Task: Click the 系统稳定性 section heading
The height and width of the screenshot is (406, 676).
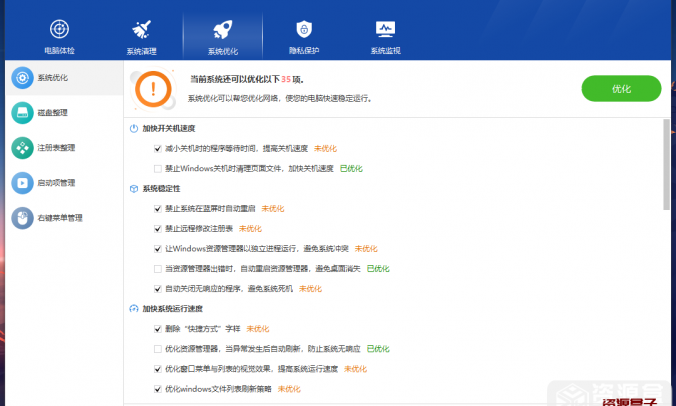Action: tap(161, 189)
